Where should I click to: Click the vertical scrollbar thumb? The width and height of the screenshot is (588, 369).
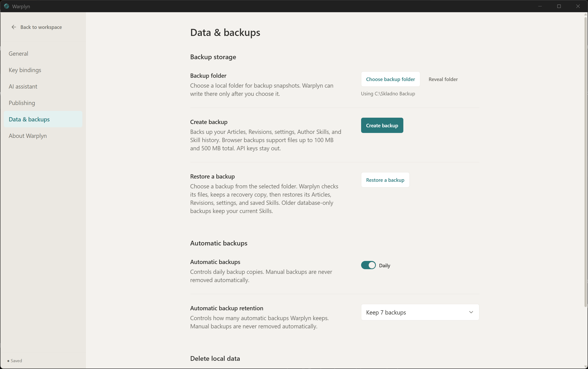[586, 162]
